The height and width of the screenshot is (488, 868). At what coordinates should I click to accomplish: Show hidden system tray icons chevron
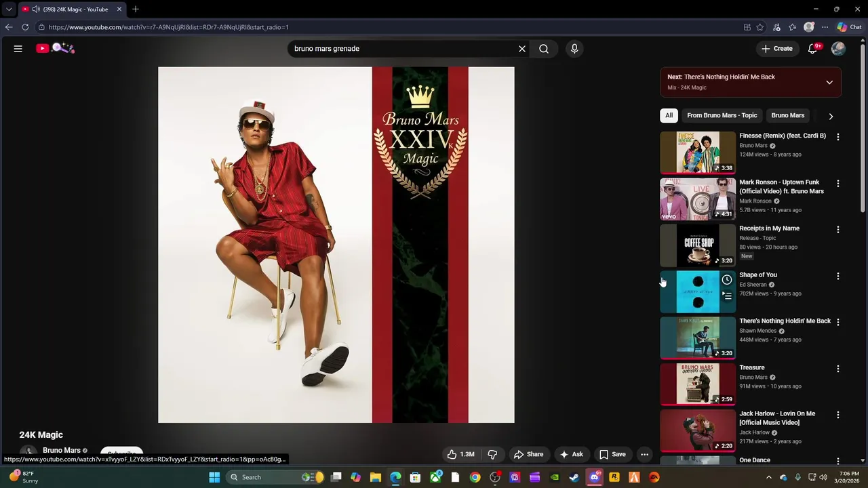[x=768, y=477]
